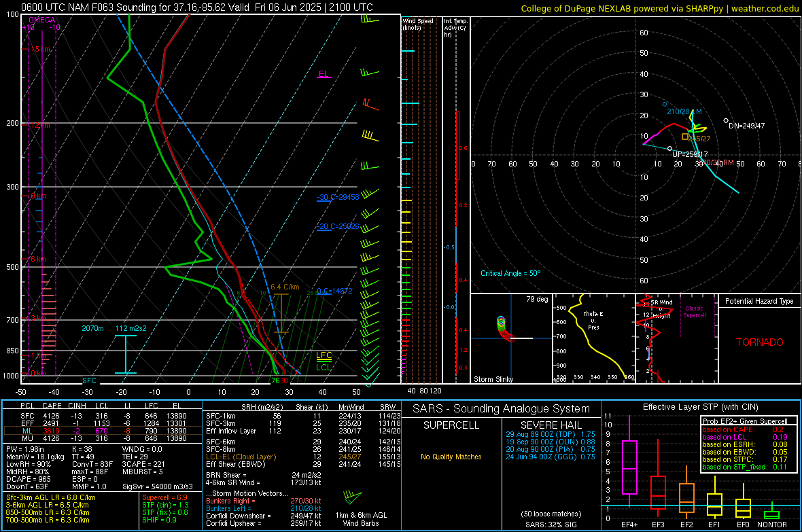The width and height of the screenshot is (802, 532).
Task: Click the magenta EL marker on the skew-T
Action: [324, 74]
